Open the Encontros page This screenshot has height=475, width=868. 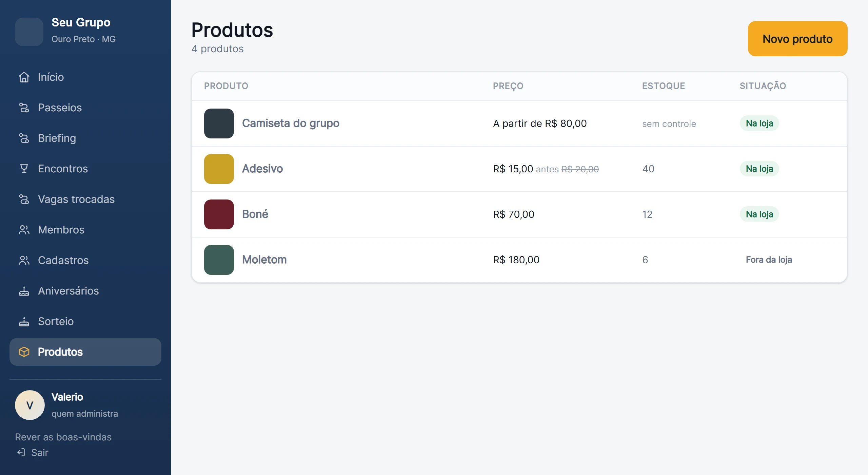[x=85, y=169]
